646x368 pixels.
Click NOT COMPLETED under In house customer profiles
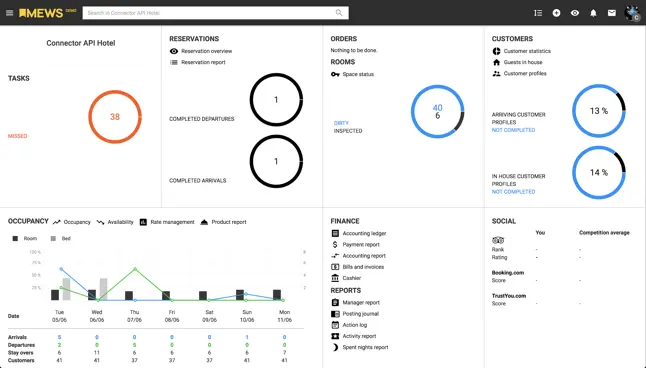click(513, 192)
